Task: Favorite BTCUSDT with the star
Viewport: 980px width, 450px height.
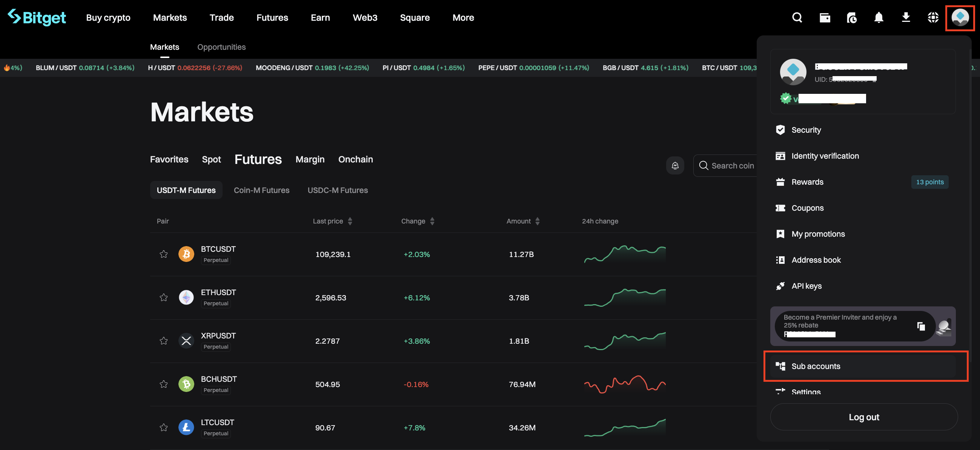Action: point(164,254)
